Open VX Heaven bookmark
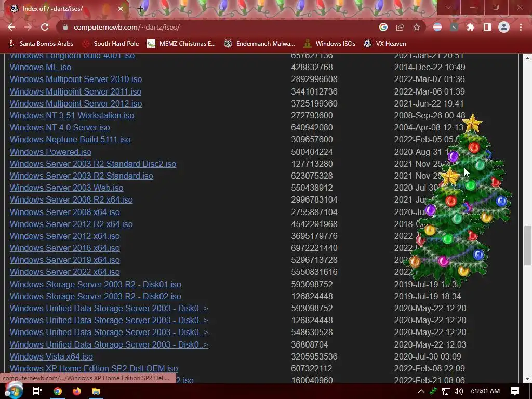This screenshot has width=532, height=399. [x=385, y=44]
